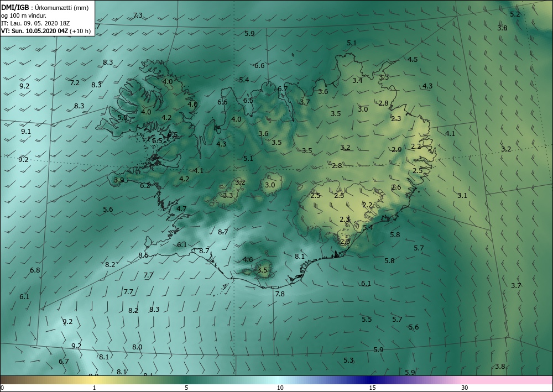Click the 3.1 value on the map
The image size is (553, 392).
[x=462, y=195]
